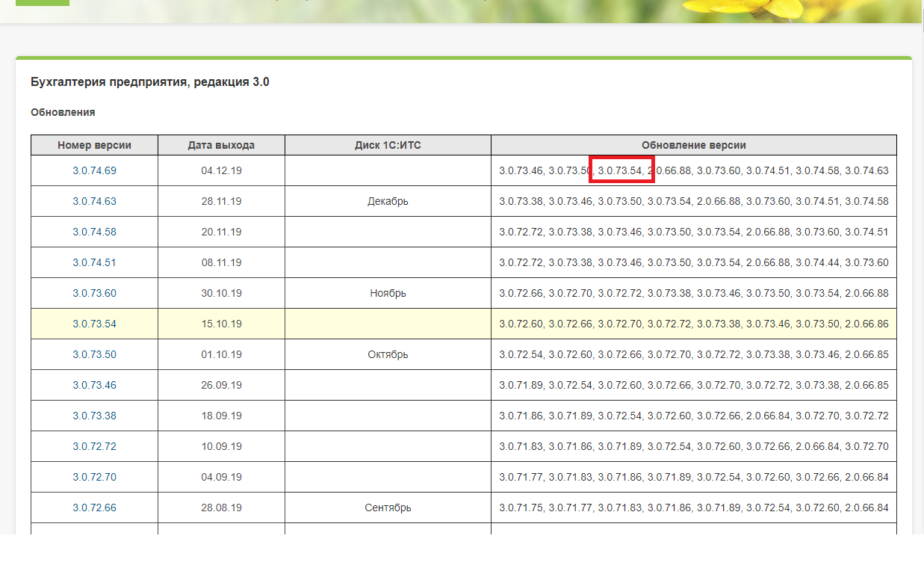Click the Дата выхода column header
The image size is (924, 580).
(221, 145)
